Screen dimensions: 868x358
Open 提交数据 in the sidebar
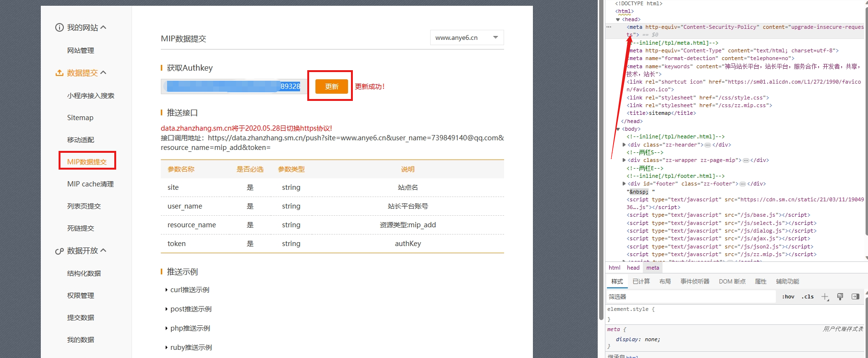[x=81, y=318]
